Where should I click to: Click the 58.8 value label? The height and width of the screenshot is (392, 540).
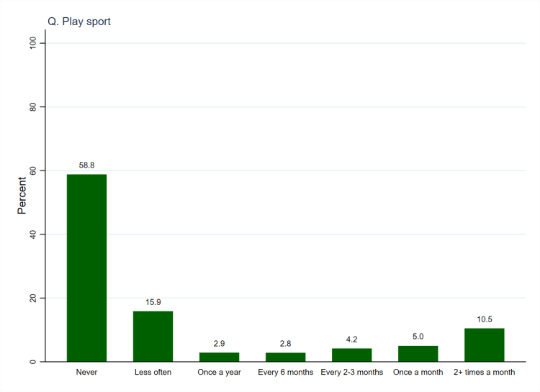point(86,165)
